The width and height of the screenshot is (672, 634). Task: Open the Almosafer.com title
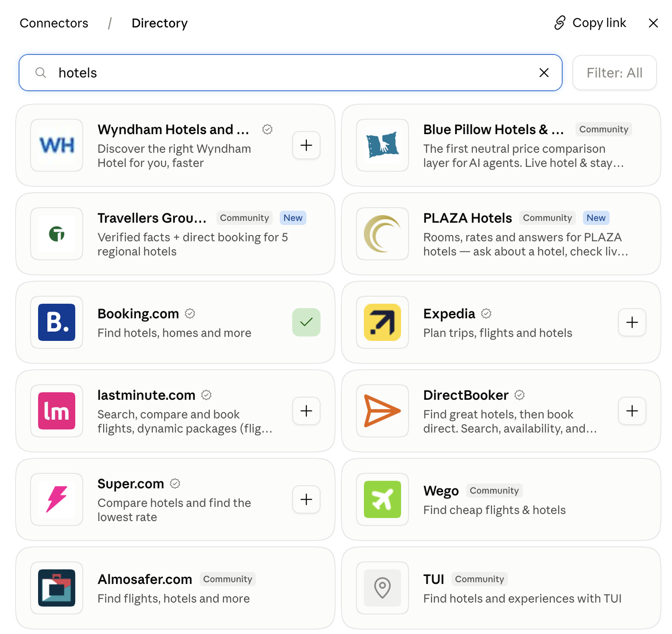[145, 579]
